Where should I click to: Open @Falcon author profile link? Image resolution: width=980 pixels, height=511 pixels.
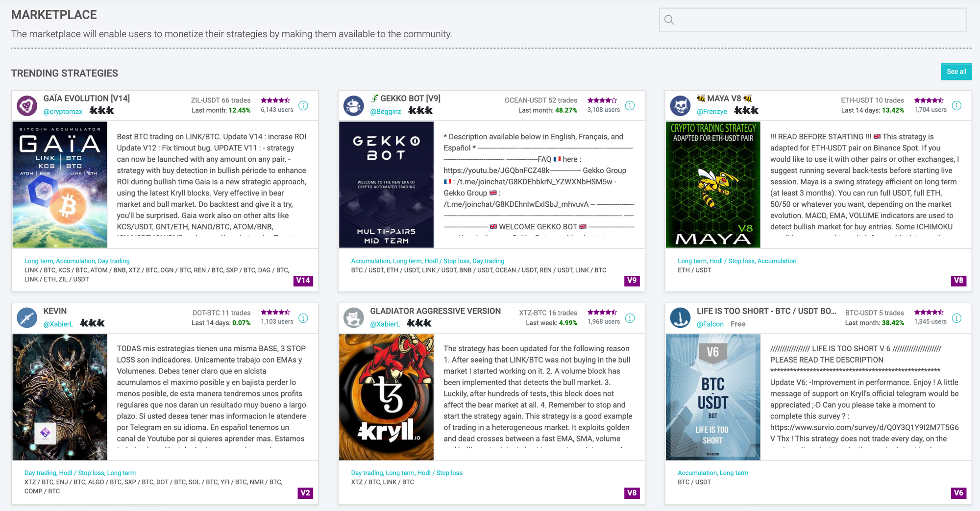[710, 324]
